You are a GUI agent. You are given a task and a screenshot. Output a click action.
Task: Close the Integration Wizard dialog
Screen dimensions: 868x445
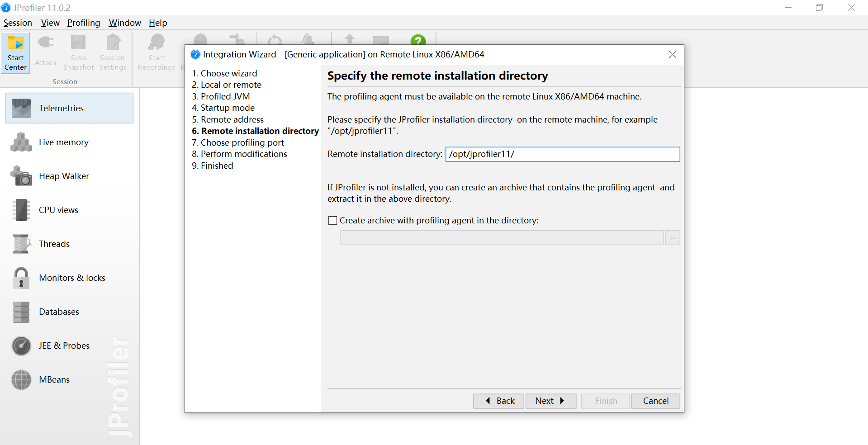[673, 54]
